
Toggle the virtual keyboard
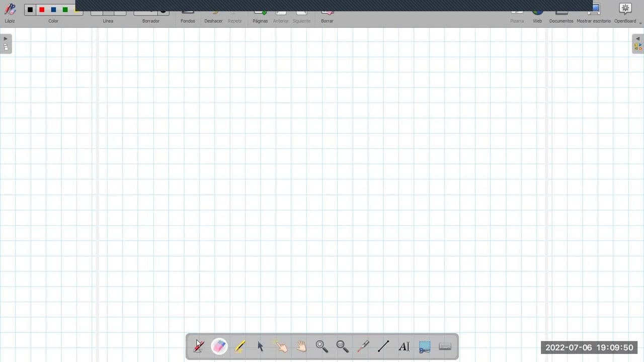tap(445, 346)
